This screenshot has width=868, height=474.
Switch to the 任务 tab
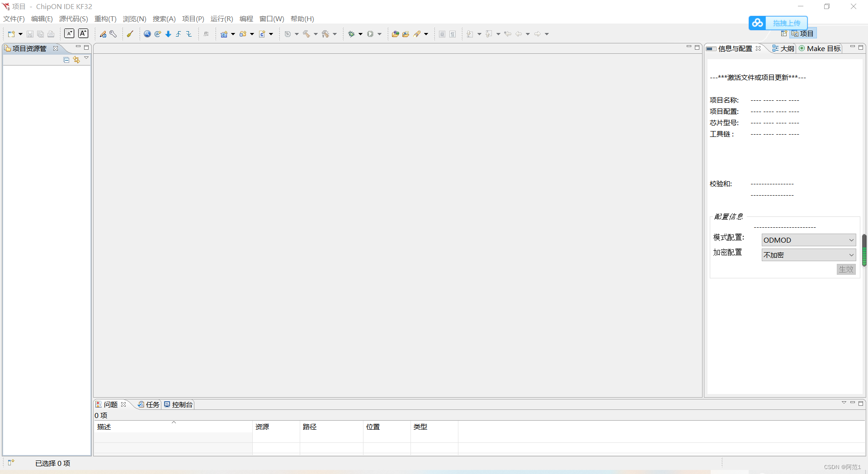pyautogui.click(x=149, y=404)
